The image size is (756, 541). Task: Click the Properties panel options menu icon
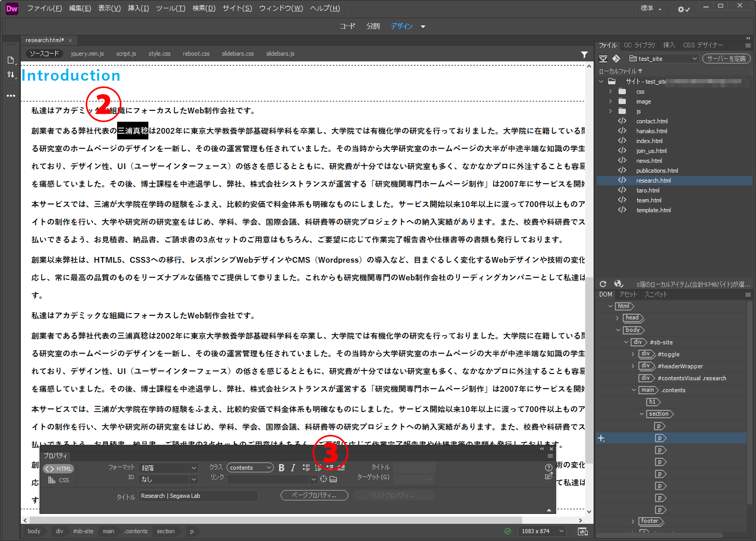550,456
